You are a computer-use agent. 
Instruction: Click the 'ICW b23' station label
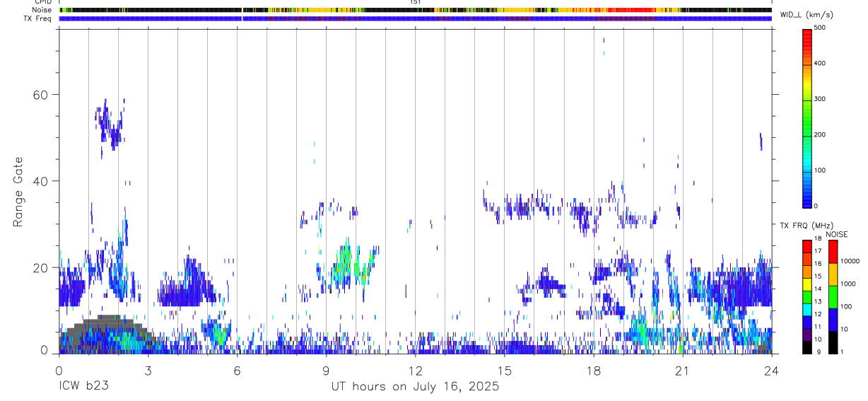83,386
